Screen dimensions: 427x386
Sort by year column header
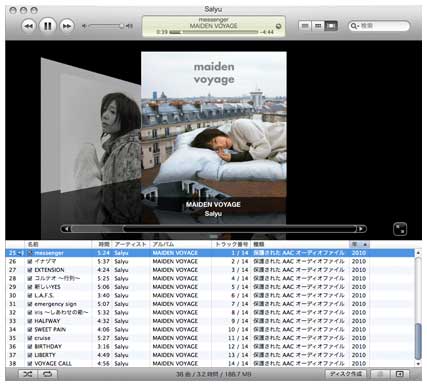click(x=359, y=244)
